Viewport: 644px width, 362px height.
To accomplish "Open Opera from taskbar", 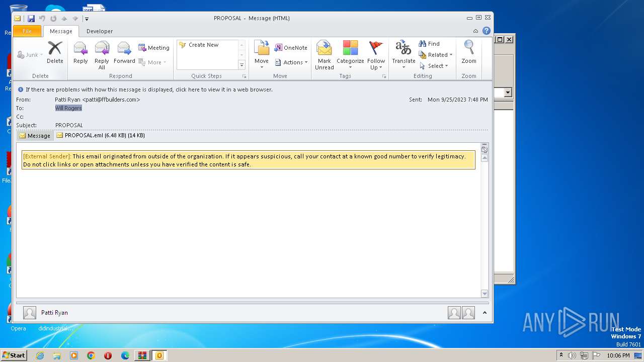I will pos(108,355).
